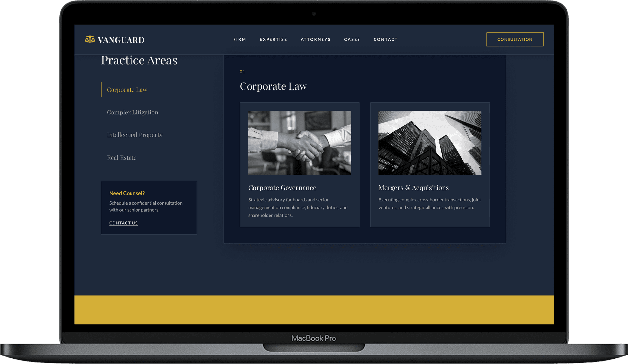
Task: Open the FIRM navigation item
Action: [239, 39]
